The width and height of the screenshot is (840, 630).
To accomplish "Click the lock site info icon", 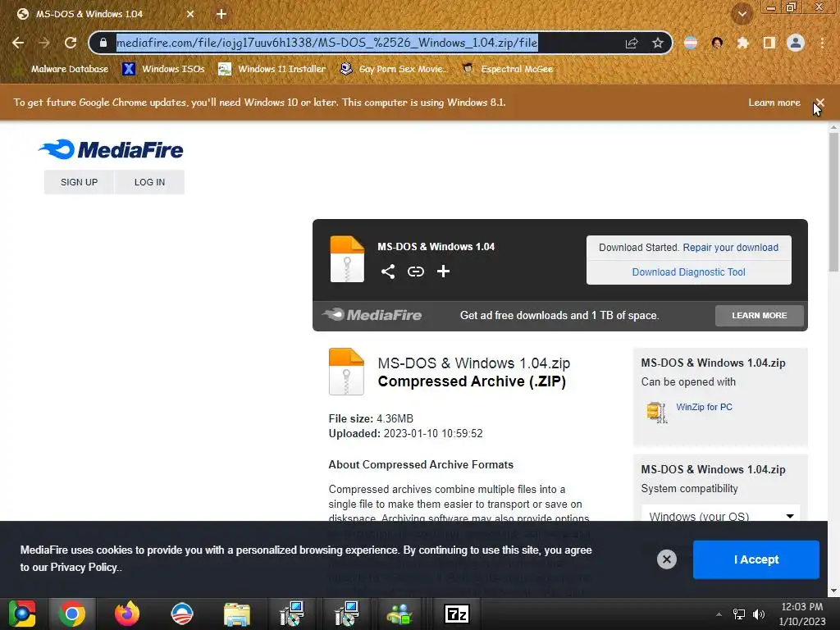I will [x=103, y=43].
